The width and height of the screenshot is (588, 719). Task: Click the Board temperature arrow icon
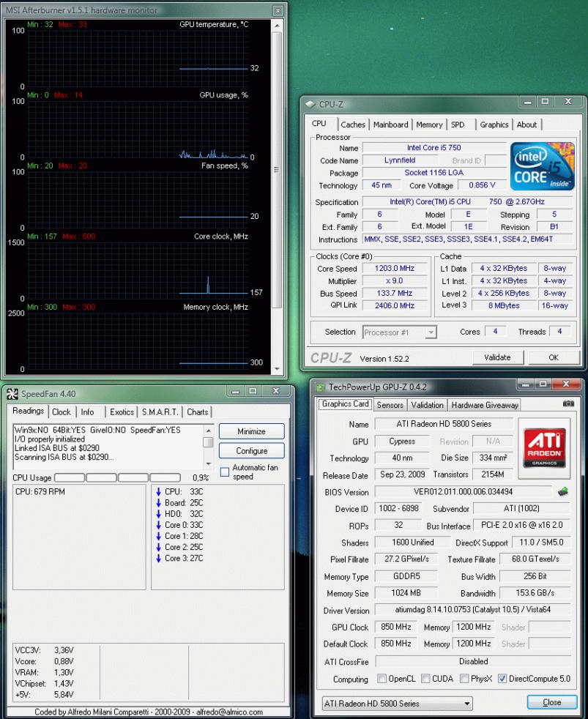pos(159,502)
